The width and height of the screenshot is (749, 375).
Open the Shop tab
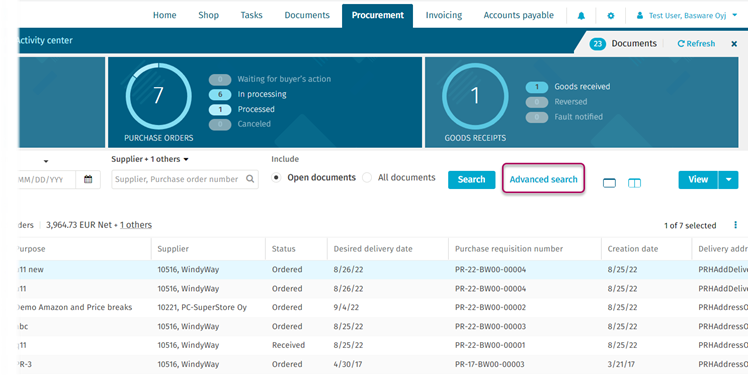pyautogui.click(x=208, y=15)
